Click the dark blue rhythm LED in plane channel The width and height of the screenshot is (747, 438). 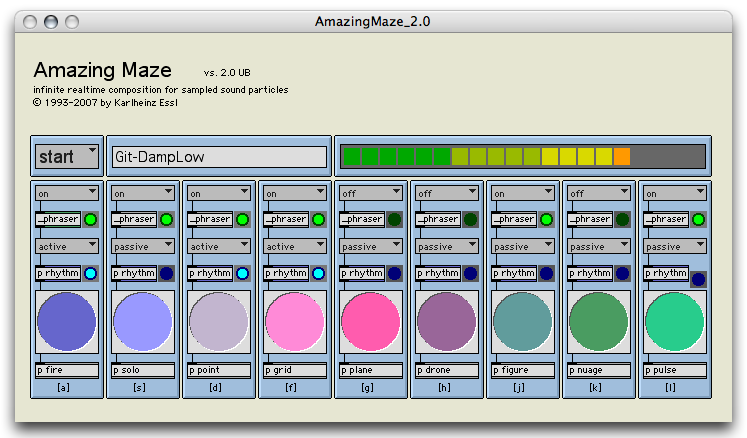(x=394, y=274)
